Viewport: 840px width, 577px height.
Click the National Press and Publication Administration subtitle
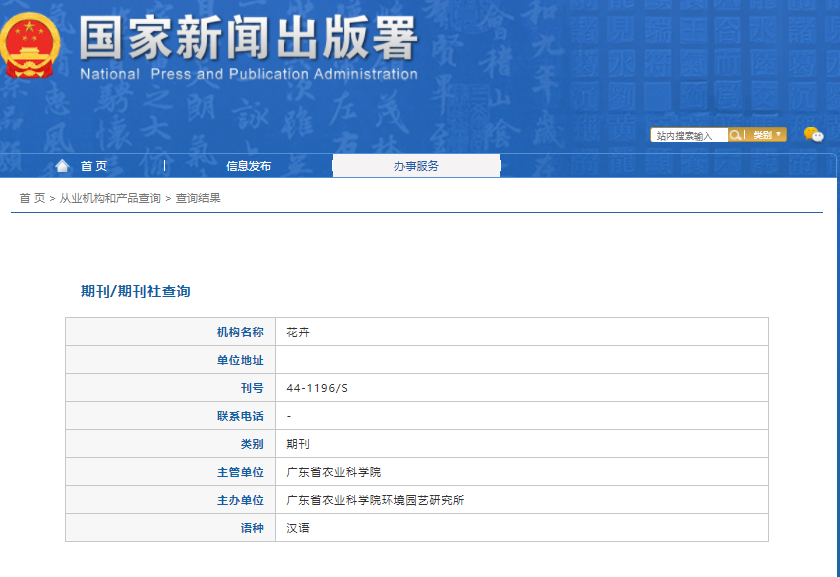(248, 74)
